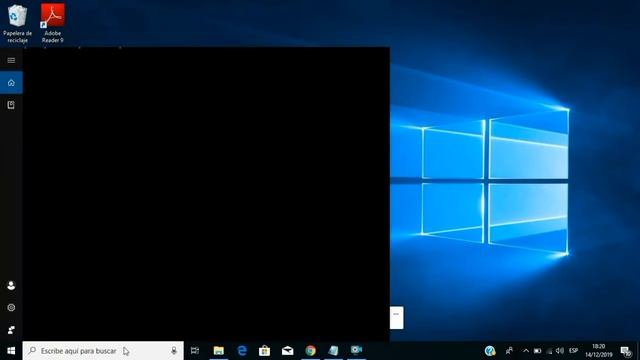Switch ESP input language indicator

click(573, 351)
